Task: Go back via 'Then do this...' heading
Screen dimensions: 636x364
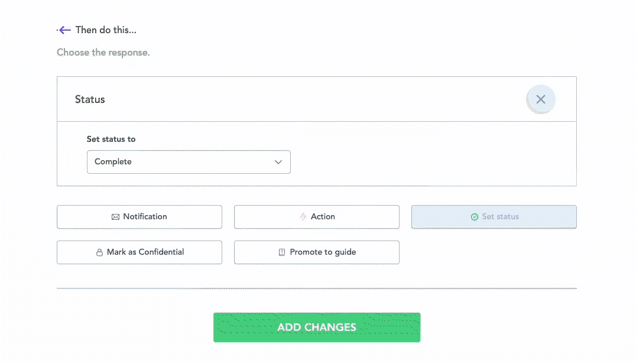Action: click(106, 30)
